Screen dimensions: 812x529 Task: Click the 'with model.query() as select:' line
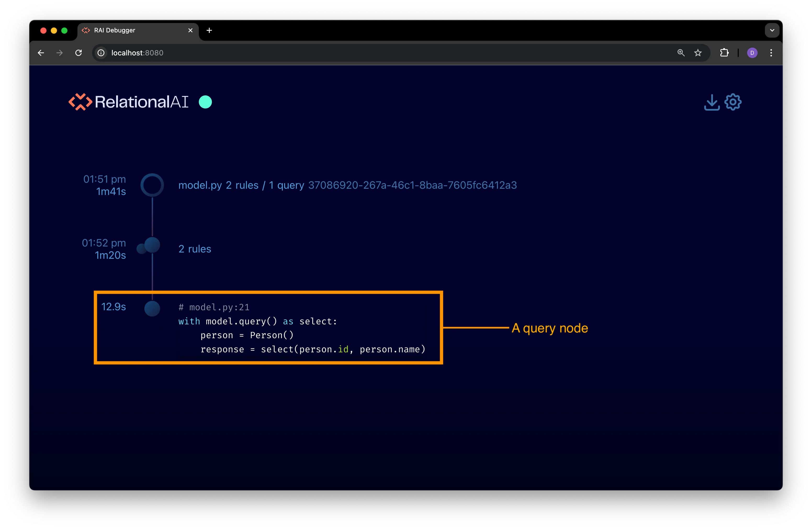coord(258,321)
